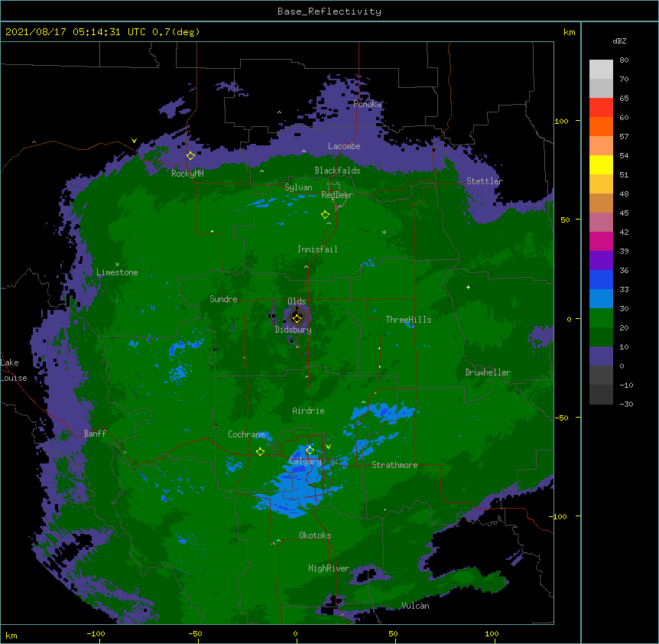Click the Sundre town label
Image resolution: width=659 pixels, height=644 pixels.
pyautogui.click(x=223, y=299)
